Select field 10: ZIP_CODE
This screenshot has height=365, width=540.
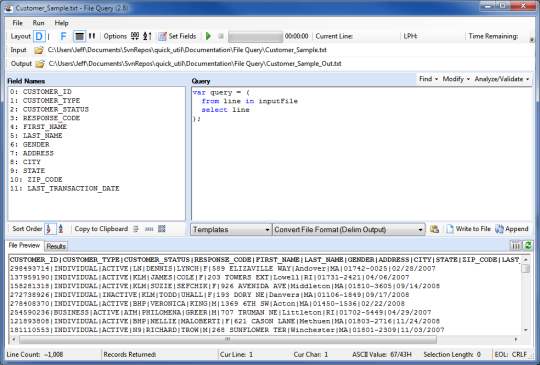pyautogui.click(x=36, y=180)
